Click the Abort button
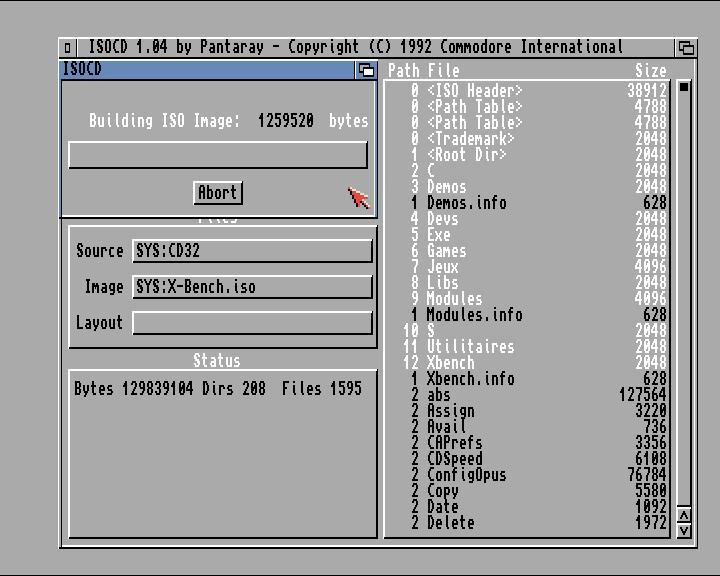Viewport: 720px width, 576px height. click(x=218, y=192)
